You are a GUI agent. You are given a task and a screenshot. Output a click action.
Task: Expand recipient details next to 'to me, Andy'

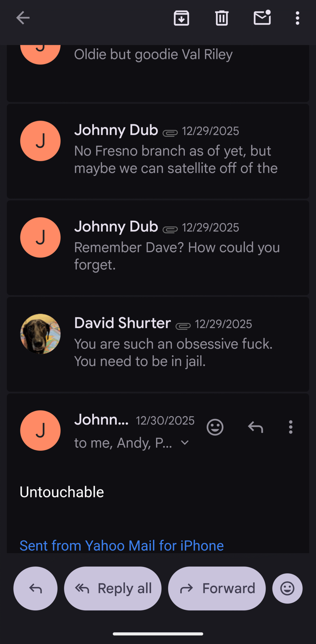pyautogui.click(x=185, y=442)
